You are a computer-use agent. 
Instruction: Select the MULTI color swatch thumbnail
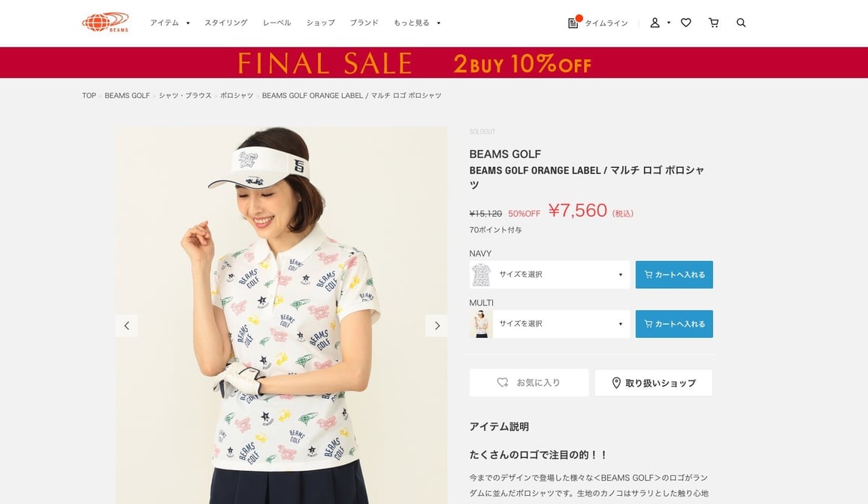coord(481,324)
